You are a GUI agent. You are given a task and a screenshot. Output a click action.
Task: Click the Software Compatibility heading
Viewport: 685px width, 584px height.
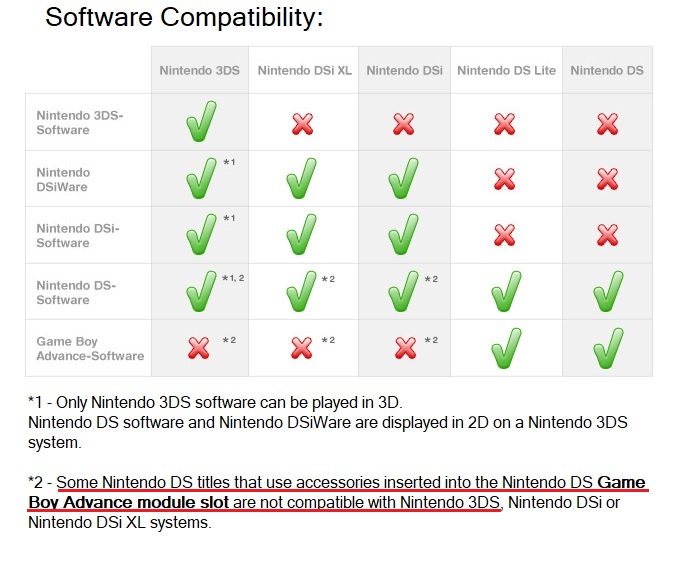184,17
